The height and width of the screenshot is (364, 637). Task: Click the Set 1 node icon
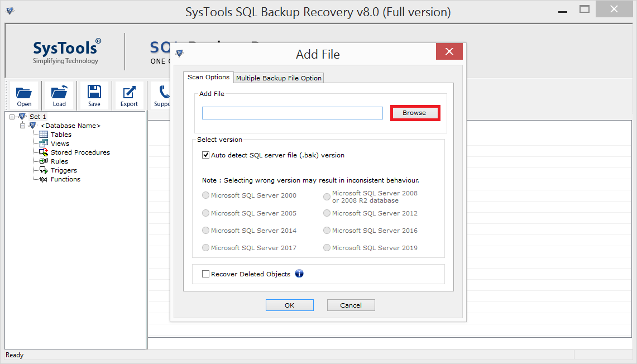pyautogui.click(x=23, y=117)
